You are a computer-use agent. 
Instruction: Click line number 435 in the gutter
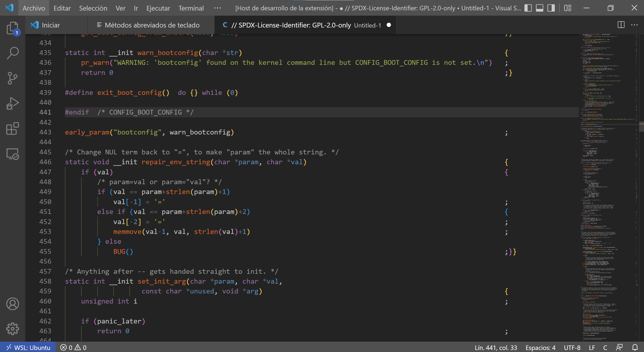point(45,53)
